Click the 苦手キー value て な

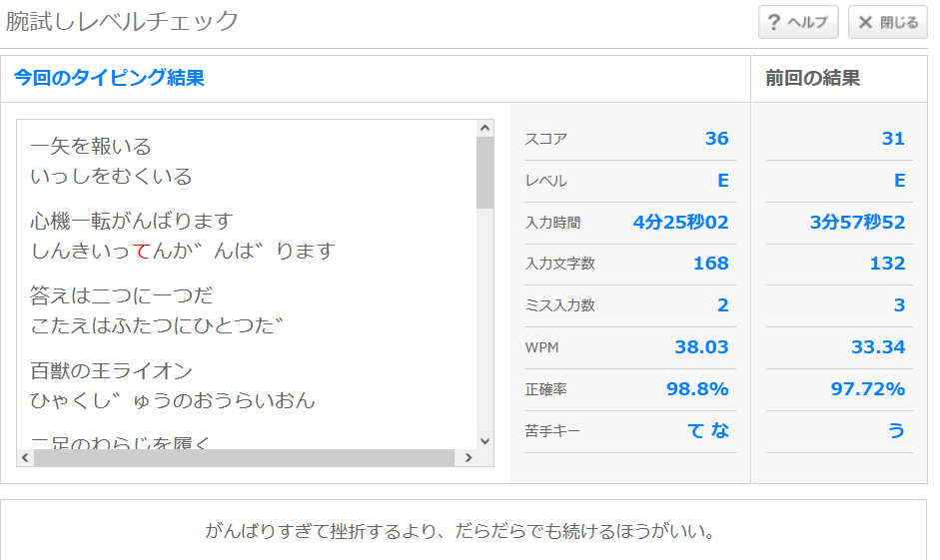(708, 431)
